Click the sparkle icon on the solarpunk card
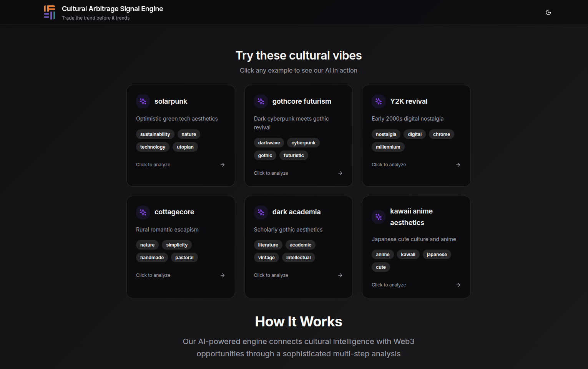This screenshot has width=588, height=369. click(143, 101)
